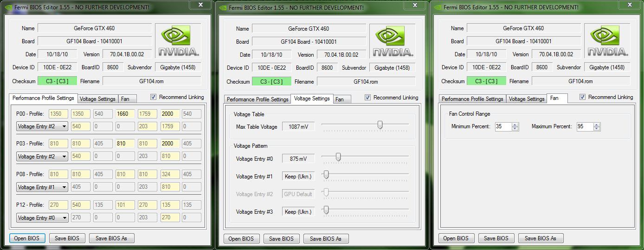
Task: Open the P08 profile Voltage Entry #1 dropdown
Action: 42,187
